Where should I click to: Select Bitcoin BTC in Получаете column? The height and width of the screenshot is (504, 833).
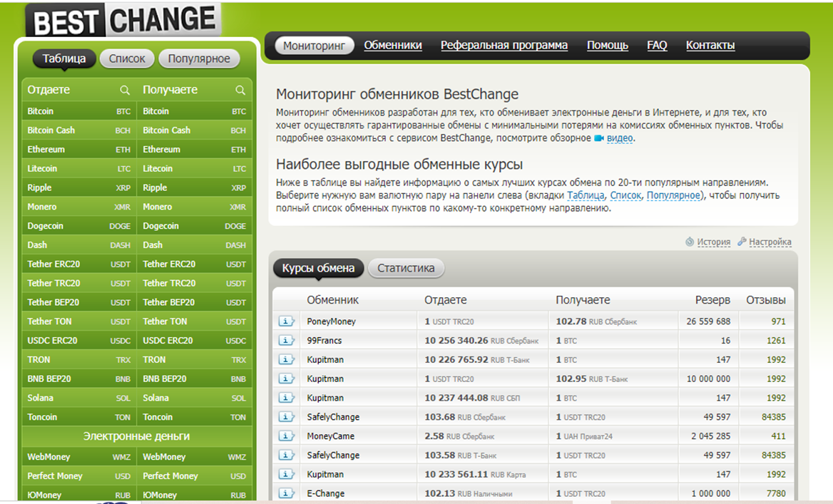(x=195, y=111)
